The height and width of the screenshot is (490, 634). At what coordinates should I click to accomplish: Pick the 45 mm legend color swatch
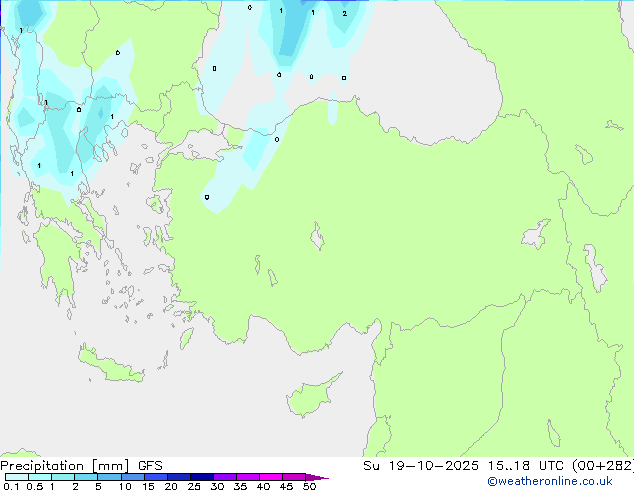[x=294, y=477]
